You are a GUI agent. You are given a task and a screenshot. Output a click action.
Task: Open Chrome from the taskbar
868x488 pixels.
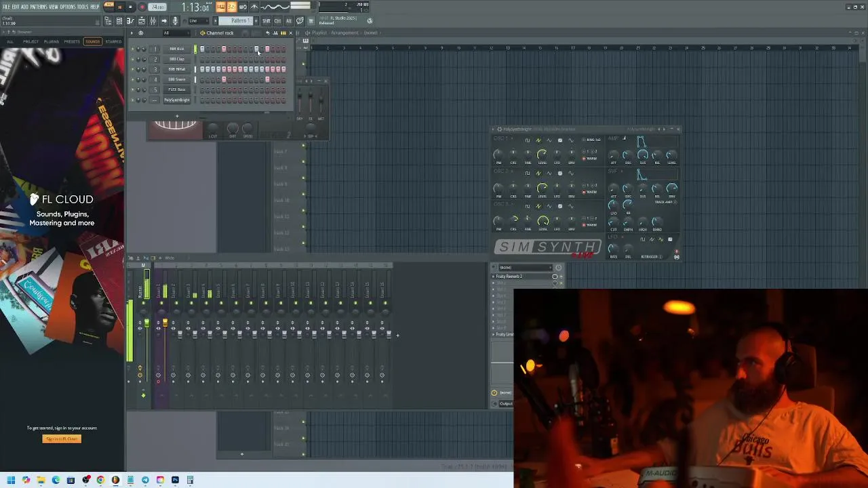[x=100, y=480]
